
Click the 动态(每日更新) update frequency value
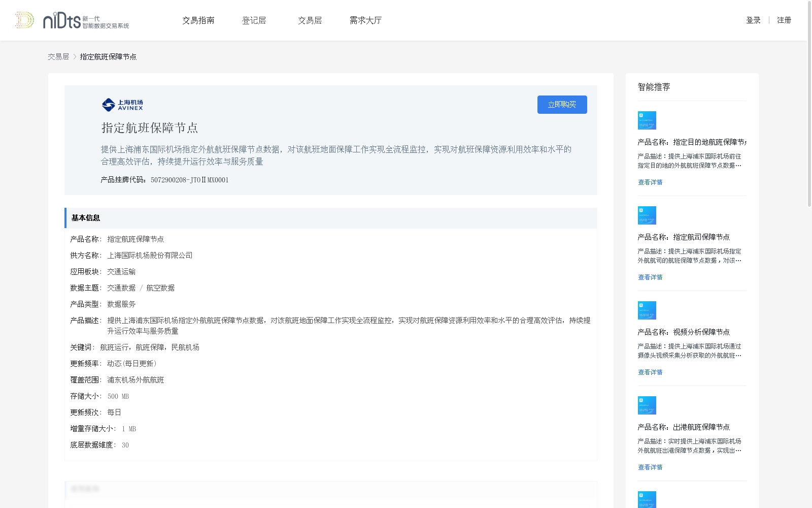[132, 364]
